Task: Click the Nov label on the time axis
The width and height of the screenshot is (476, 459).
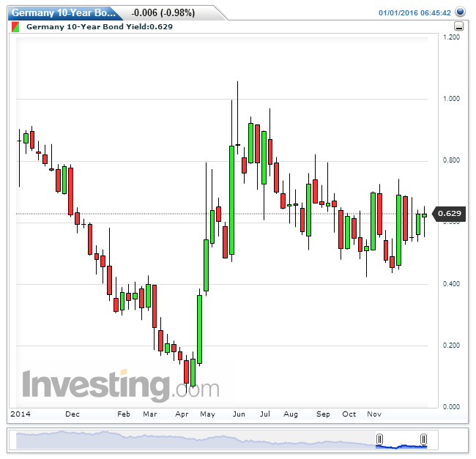Action: 374,414
